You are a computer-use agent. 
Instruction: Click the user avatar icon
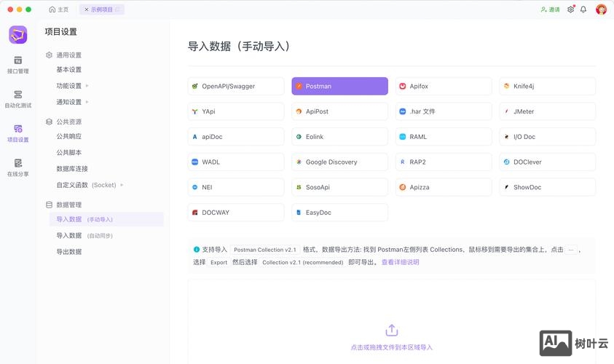coord(601,9)
